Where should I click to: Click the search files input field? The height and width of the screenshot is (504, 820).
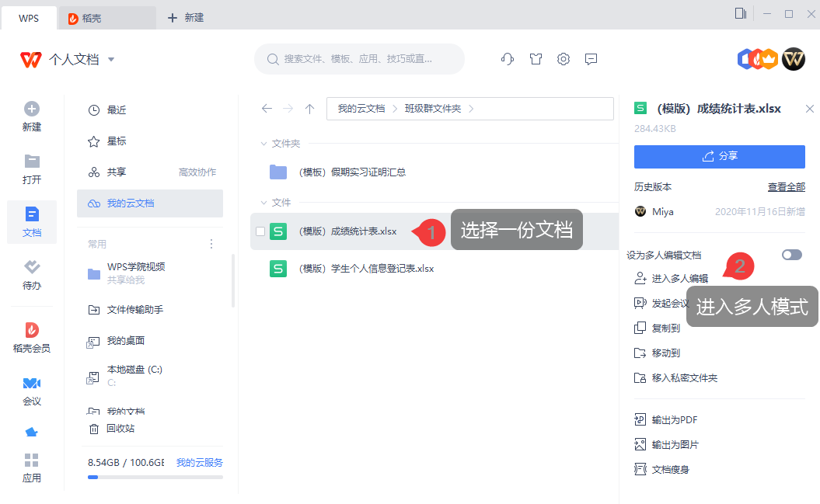point(359,59)
